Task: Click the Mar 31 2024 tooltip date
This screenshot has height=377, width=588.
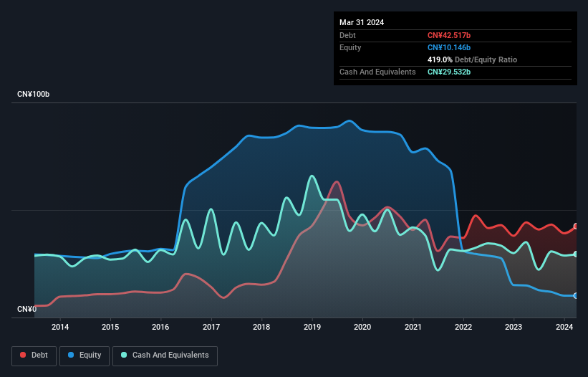Action: coord(362,22)
